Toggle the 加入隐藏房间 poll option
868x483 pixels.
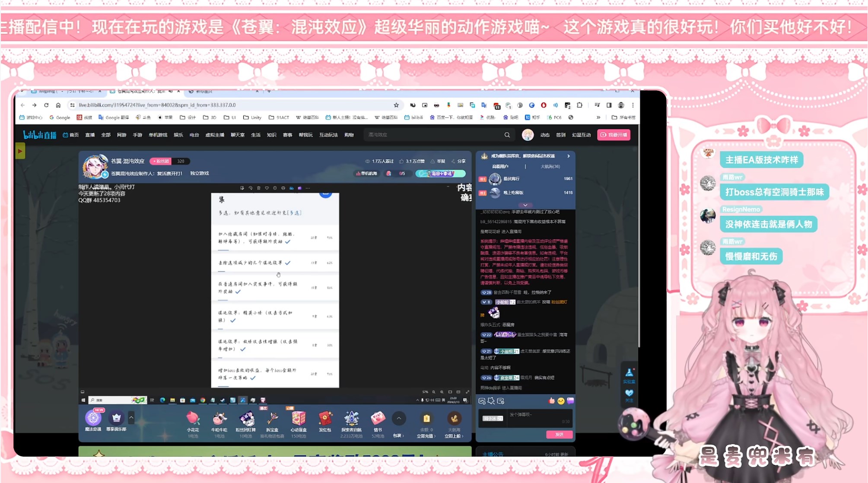pyautogui.click(x=275, y=238)
